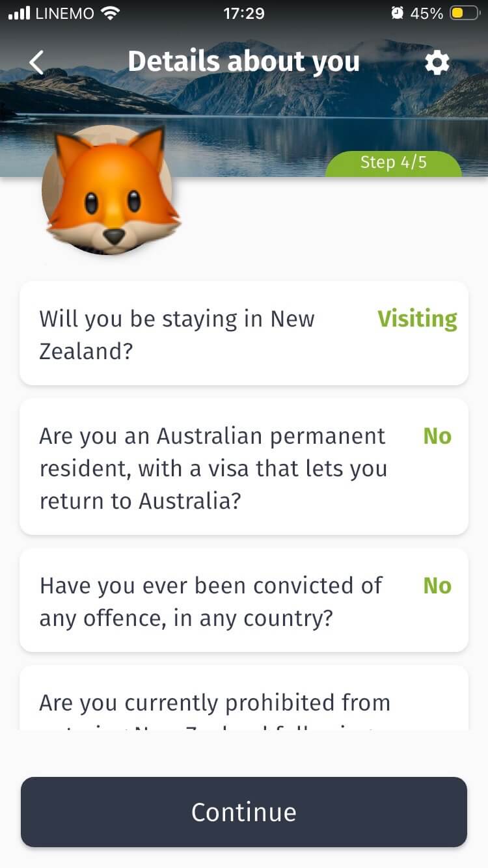Open the 'currently prohibited from' question card
This screenshot has height=868, width=488.
tap(244, 698)
